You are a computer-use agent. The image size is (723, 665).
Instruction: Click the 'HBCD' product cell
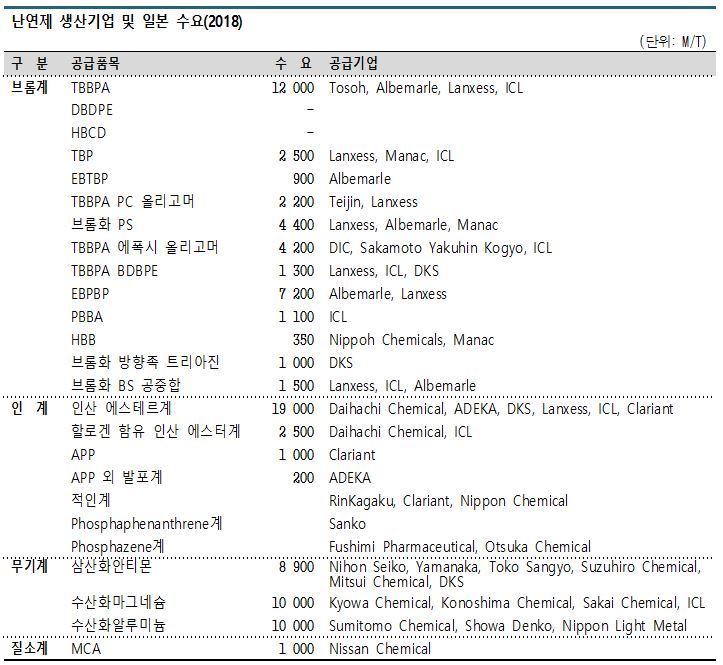pyautogui.click(x=89, y=133)
